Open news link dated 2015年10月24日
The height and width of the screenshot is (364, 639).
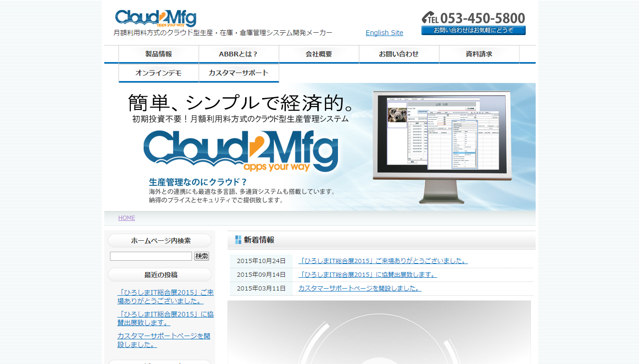[383, 261]
